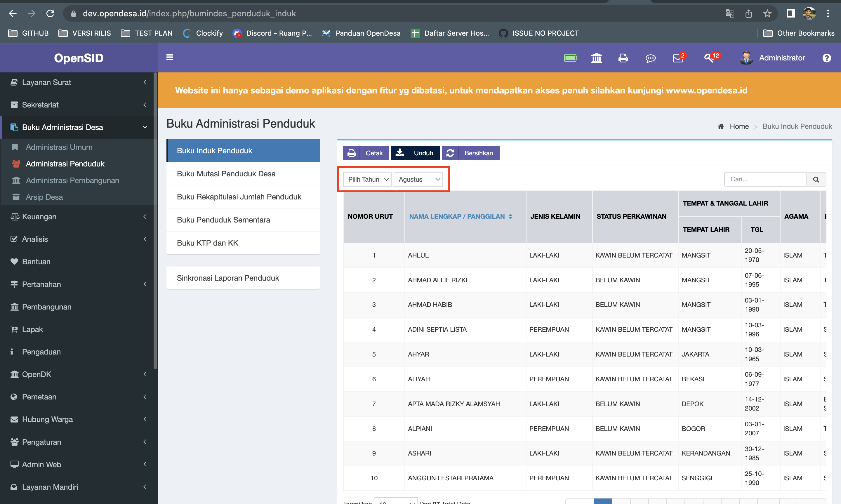This screenshot has width=841, height=504.
Task: Go back with the browser back arrow
Action: point(13,14)
